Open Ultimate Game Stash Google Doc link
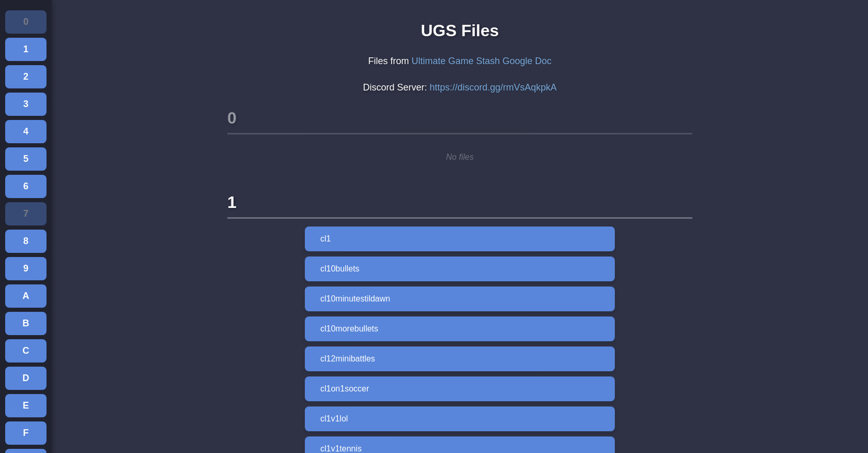This screenshot has width=868, height=453. point(481,61)
